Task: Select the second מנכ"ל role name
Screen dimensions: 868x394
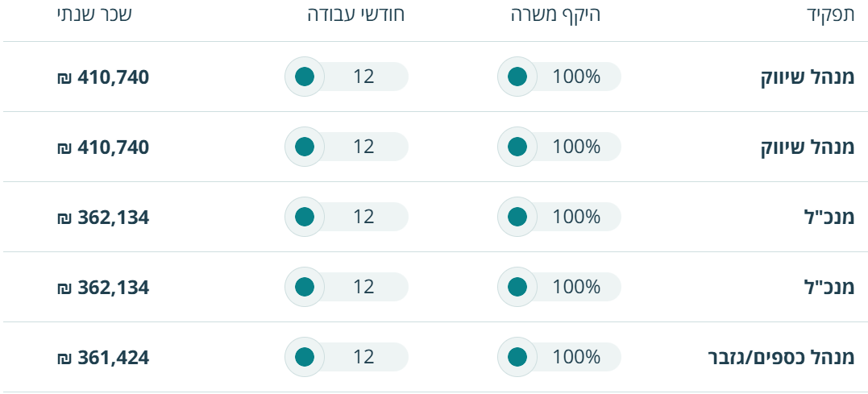Action: (x=829, y=288)
